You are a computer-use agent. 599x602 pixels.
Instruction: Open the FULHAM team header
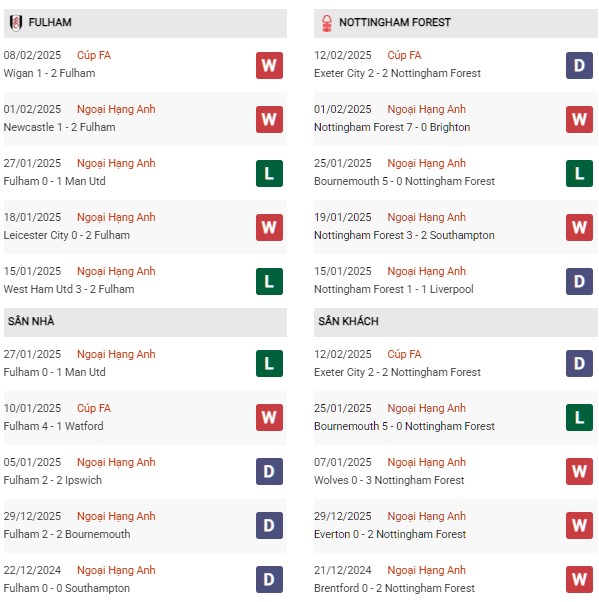click(145, 23)
